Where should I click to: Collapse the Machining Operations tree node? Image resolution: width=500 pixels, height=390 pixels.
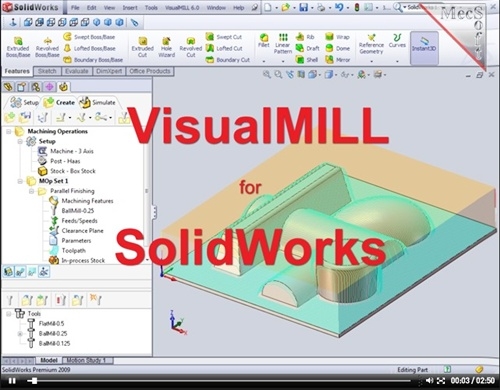coord(9,131)
